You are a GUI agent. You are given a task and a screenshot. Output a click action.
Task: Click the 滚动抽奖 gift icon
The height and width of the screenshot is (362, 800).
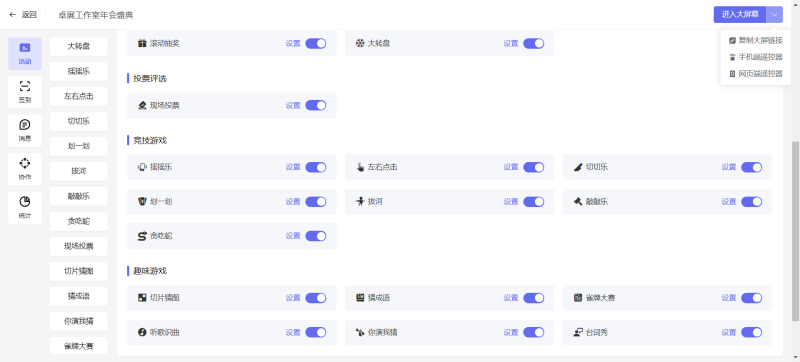[x=142, y=43]
